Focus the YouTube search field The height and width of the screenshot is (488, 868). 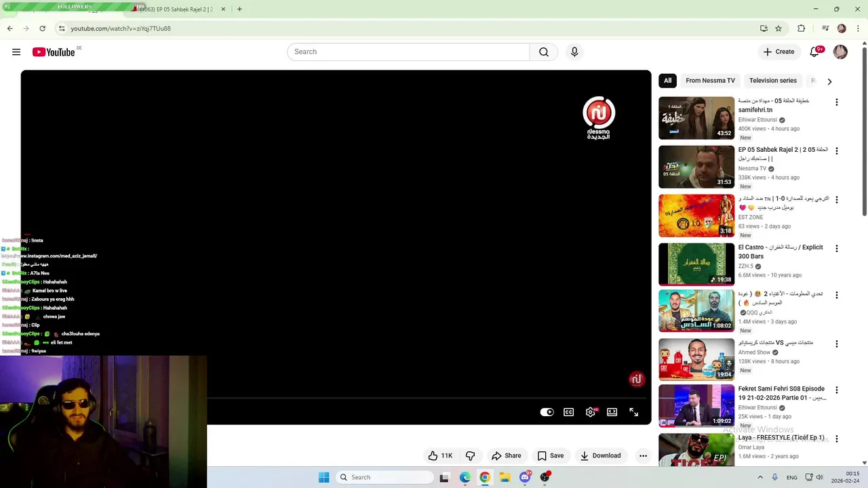(x=408, y=52)
